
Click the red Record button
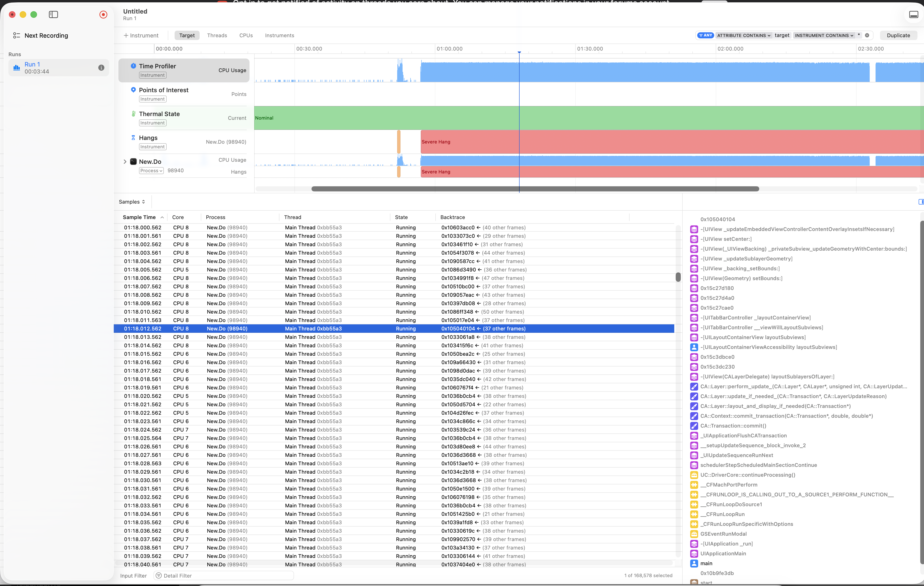[x=103, y=15]
